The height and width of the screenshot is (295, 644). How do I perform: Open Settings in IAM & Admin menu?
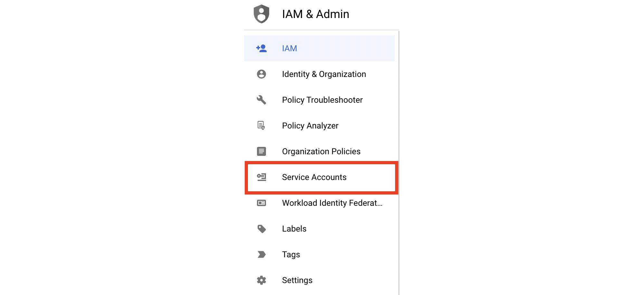click(x=319, y=280)
